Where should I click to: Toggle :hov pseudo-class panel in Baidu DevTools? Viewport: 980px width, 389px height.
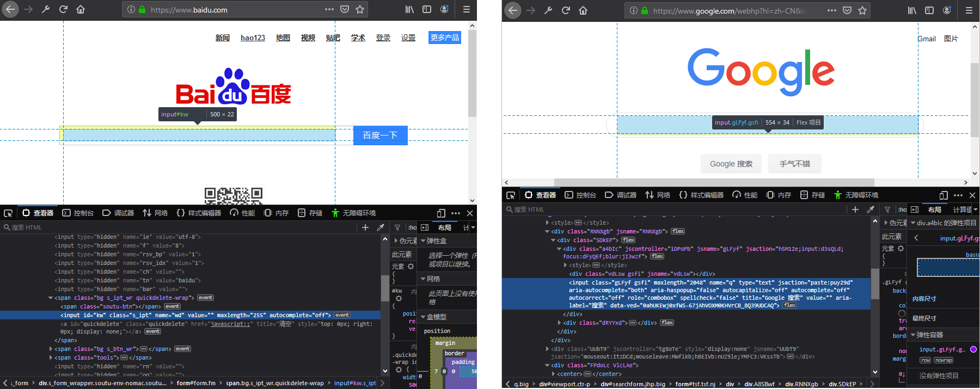tap(412, 227)
